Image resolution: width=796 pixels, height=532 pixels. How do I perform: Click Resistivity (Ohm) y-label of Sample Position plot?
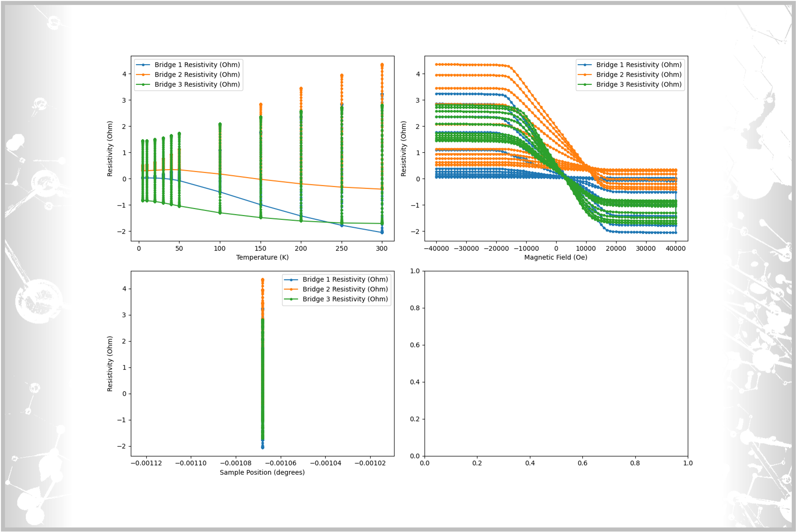(x=110, y=364)
